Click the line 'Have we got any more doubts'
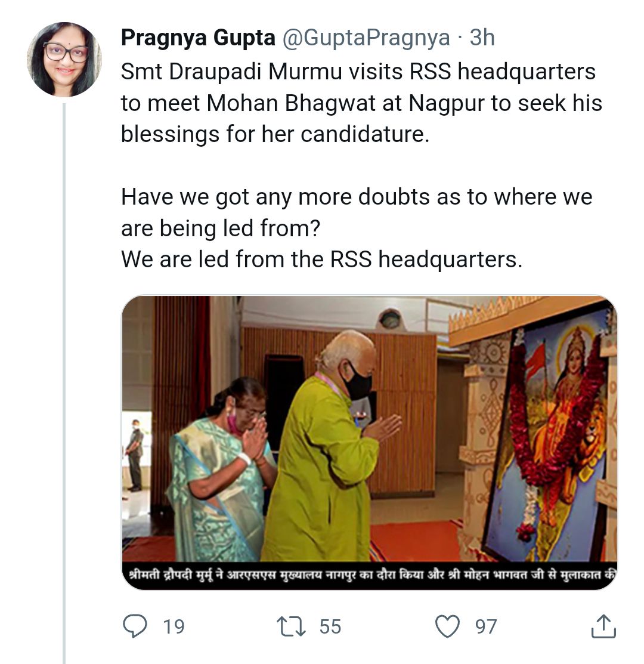Screen dimensions: 644x664 point(356,197)
